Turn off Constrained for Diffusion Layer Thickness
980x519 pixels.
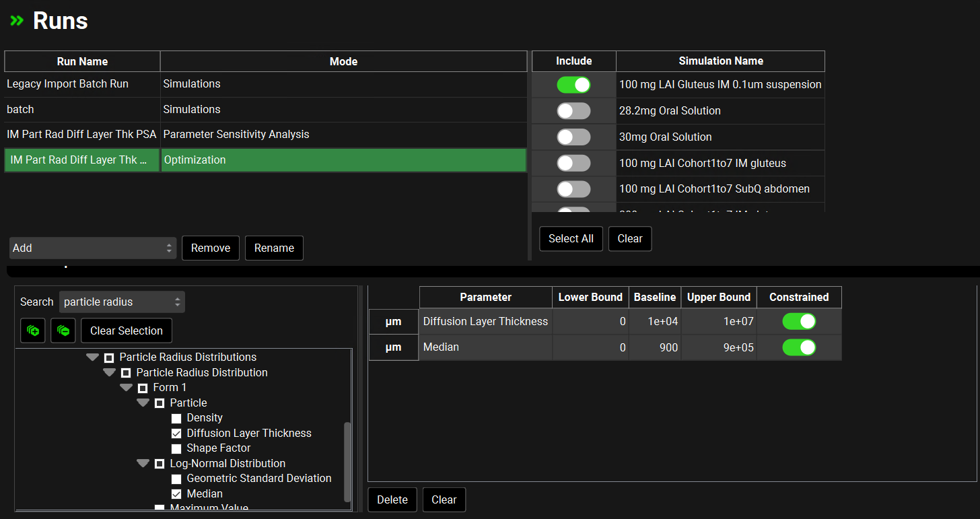pyautogui.click(x=798, y=322)
